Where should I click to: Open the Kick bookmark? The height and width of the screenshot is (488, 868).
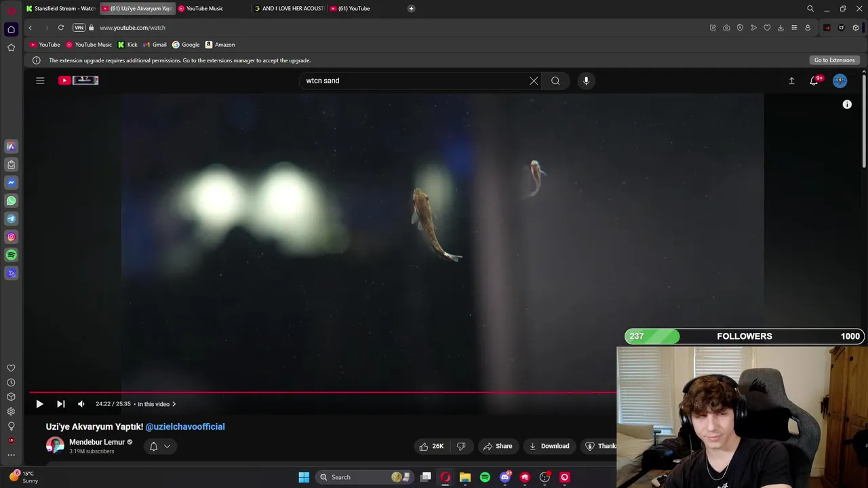tap(127, 45)
